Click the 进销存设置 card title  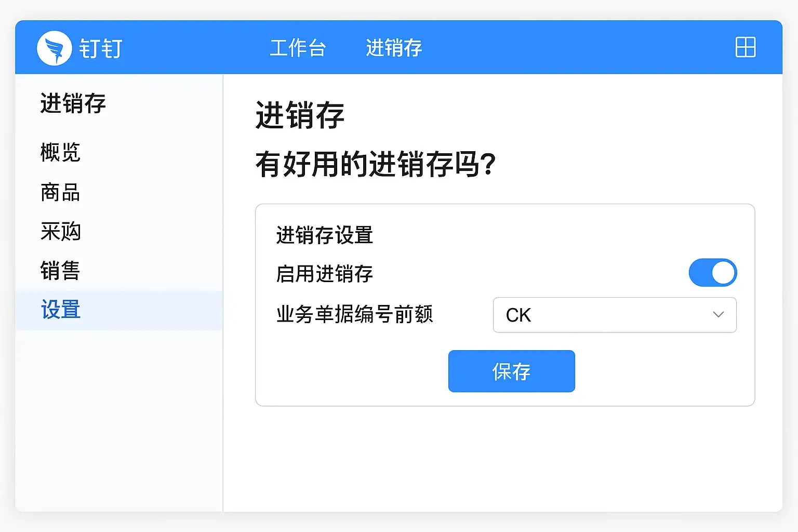(325, 235)
